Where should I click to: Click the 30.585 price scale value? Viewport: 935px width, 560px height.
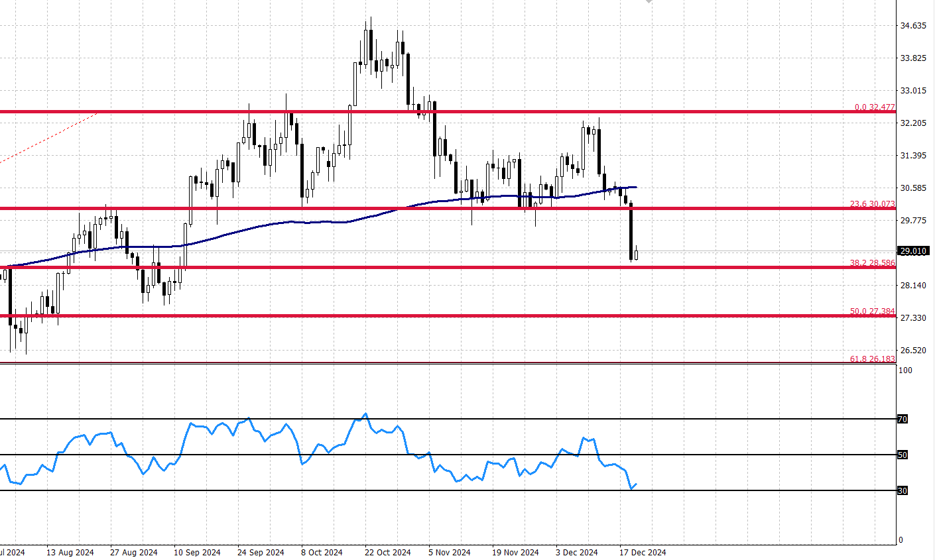(913, 188)
